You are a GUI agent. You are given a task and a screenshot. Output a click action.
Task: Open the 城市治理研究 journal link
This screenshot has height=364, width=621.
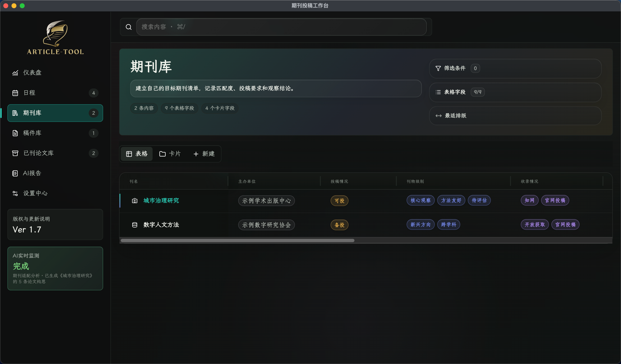tap(161, 201)
